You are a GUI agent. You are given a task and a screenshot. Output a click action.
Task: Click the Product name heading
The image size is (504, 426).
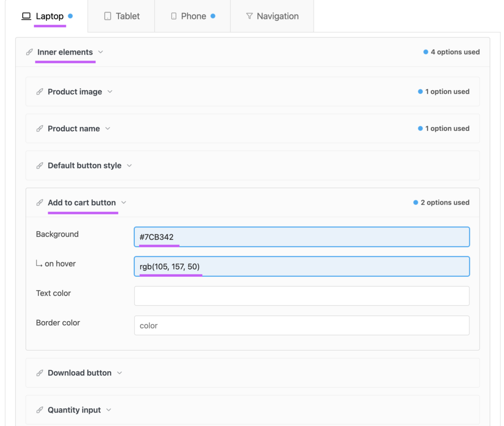click(x=74, y=129)
